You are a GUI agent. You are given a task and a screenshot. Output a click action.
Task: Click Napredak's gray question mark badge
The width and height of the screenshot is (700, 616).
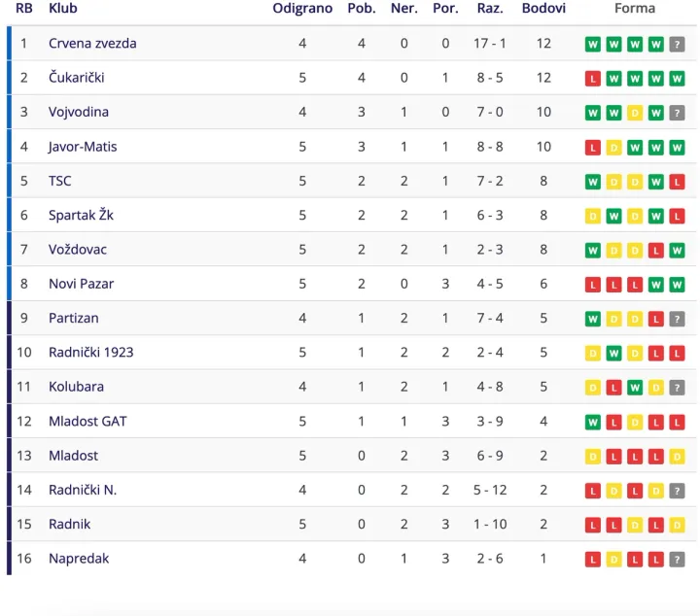coord(678,559)
